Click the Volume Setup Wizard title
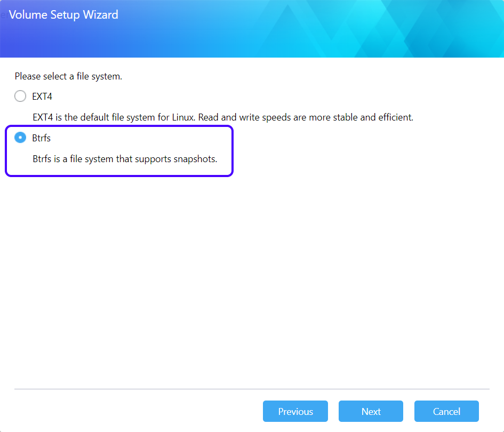504x432 pixels. 63,15
